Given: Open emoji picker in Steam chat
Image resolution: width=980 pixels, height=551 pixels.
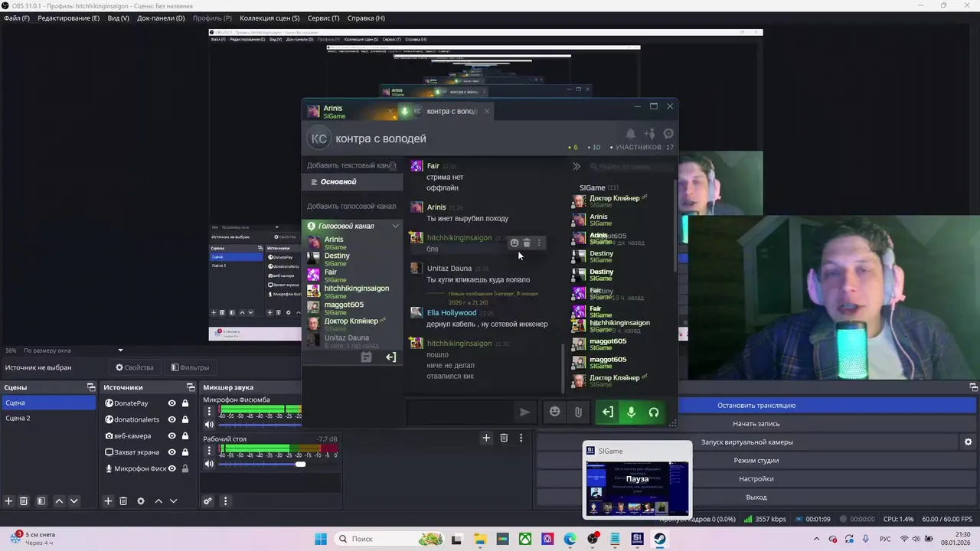Looking at the screenshot, I should pos(555,412).
